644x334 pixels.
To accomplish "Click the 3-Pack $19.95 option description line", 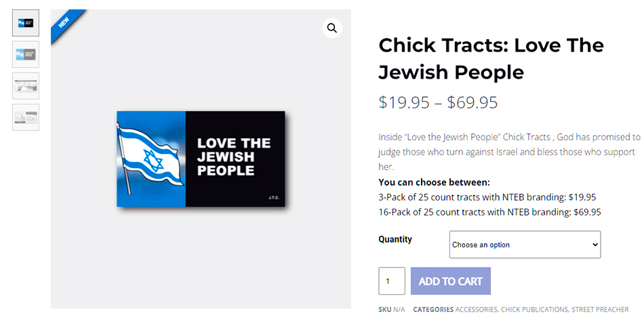I will pyautogui.click(x=487, y=197).
